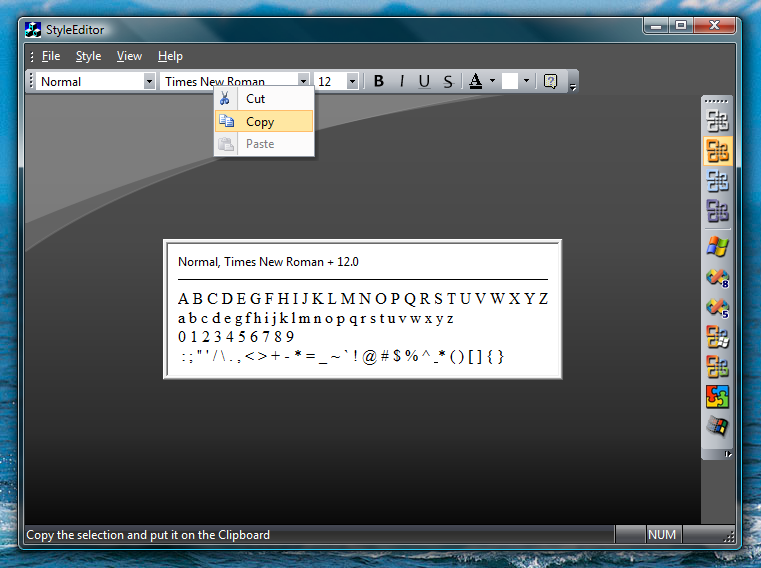Maximize the StyleEditor window

pyautogui.click(x=681, y=25)
